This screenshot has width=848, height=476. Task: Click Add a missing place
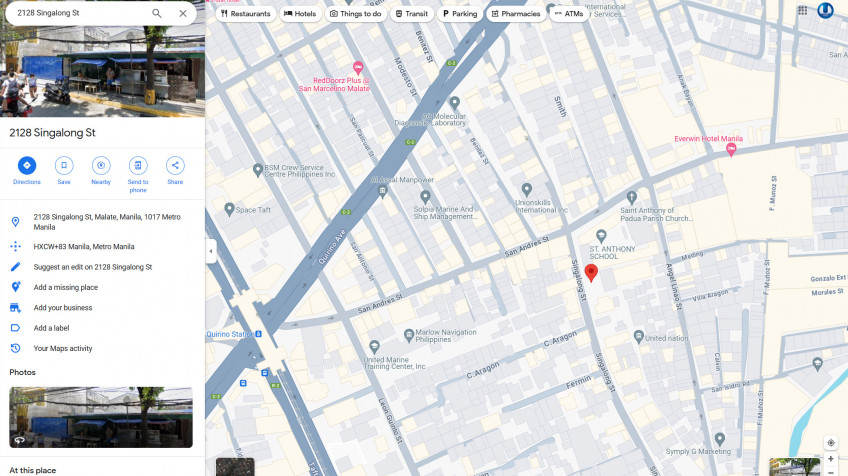(102, 287)
